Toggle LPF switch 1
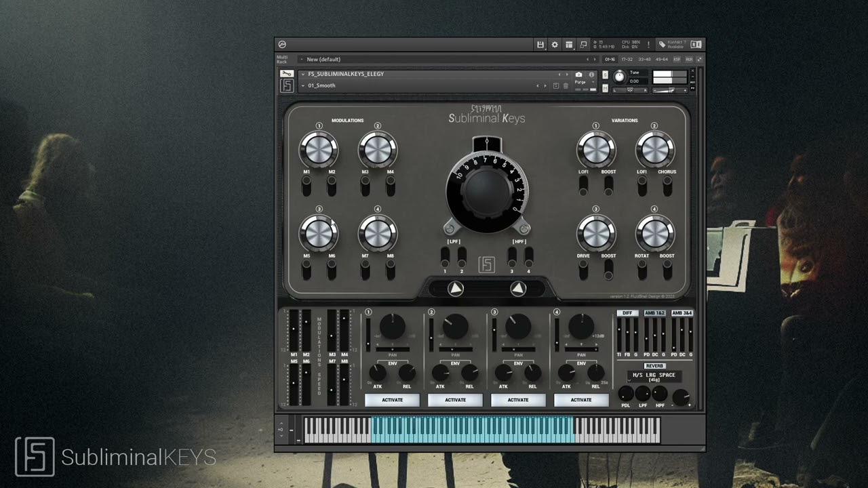This screenshot has width=868, height=488. pos(445,256)
